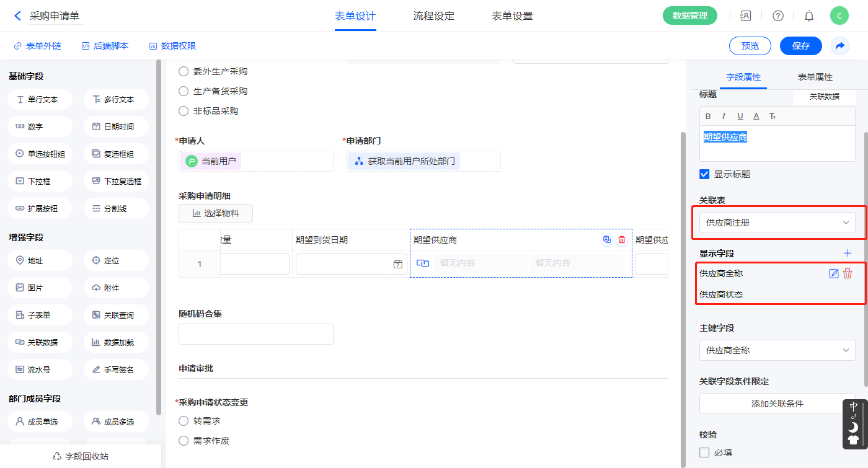Click the help question mark icon
The width and height of the screenshot is (868, 468).
(777, 16)
